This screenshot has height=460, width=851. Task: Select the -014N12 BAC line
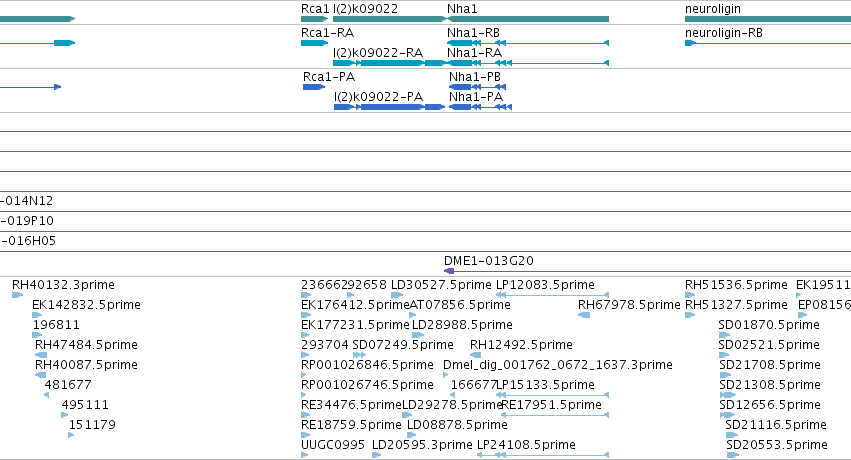point(426,212)
